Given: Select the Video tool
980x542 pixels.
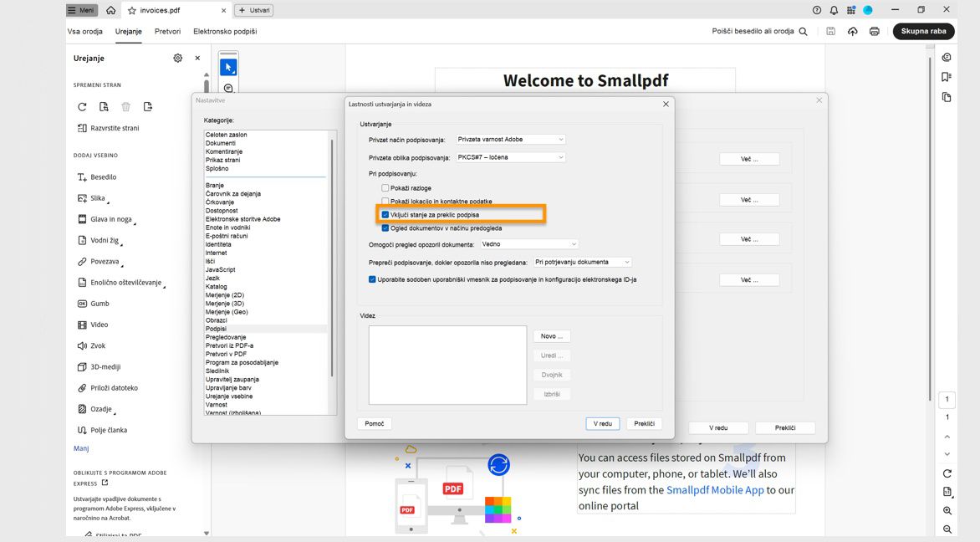Looking at the screenshot, I should tap(93, 325).
